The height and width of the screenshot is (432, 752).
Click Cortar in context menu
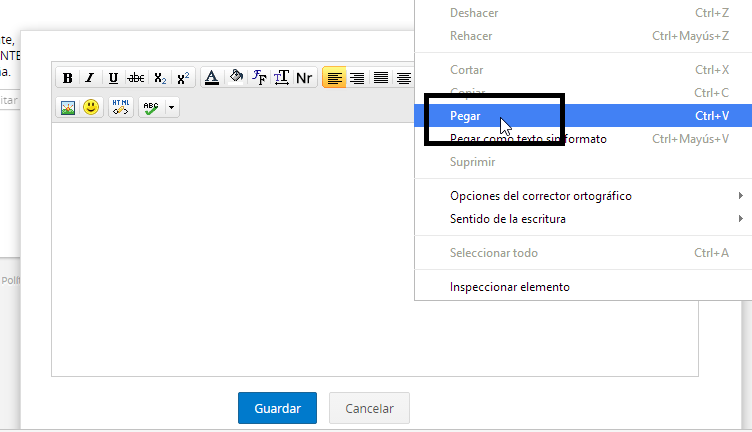point(583,70)
